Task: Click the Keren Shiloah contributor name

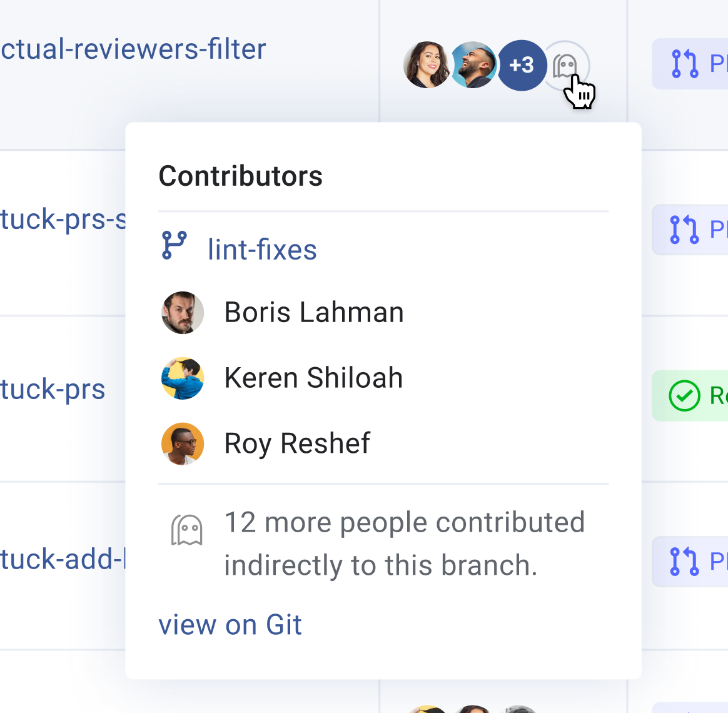Action: click(313, 378)
